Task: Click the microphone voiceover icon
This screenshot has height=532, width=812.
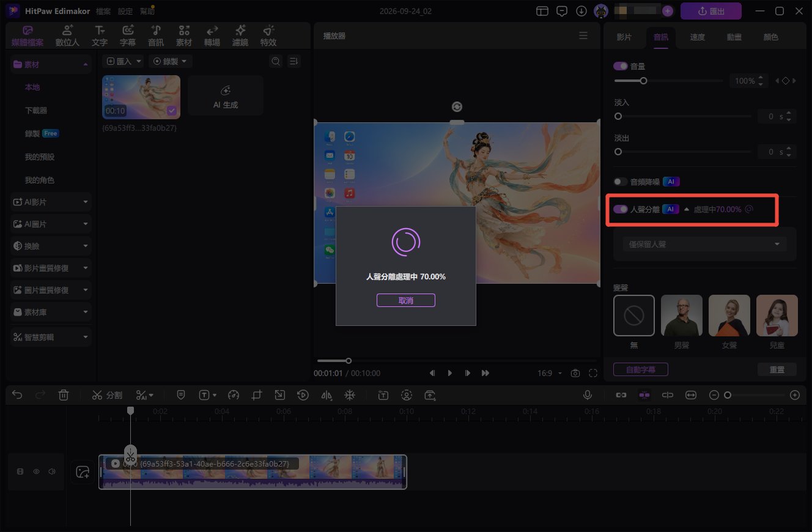Action: tap(588, 395)
